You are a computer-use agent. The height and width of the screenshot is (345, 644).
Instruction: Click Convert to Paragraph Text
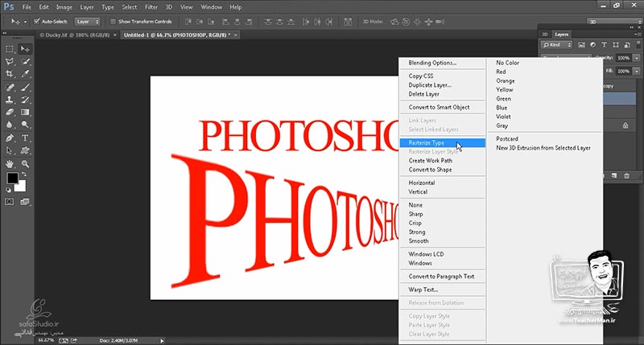[x=442, y=277]
